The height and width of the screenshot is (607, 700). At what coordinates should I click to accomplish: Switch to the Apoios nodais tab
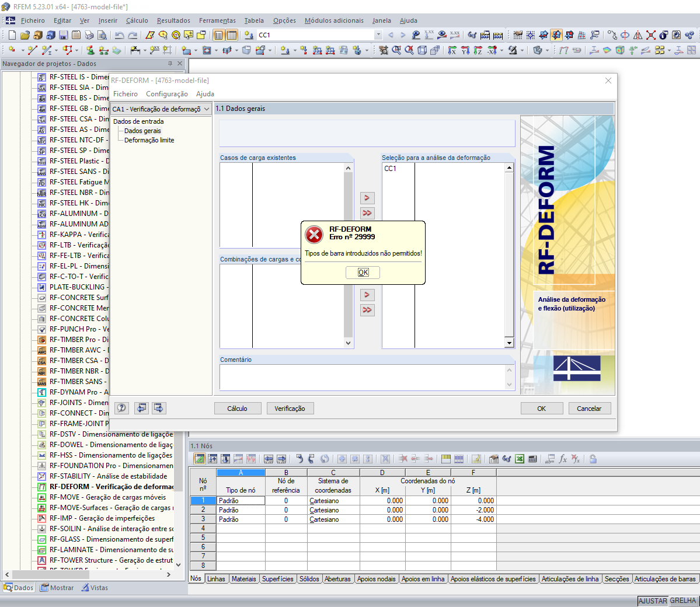pyautogui.click(x=377, y=579)
